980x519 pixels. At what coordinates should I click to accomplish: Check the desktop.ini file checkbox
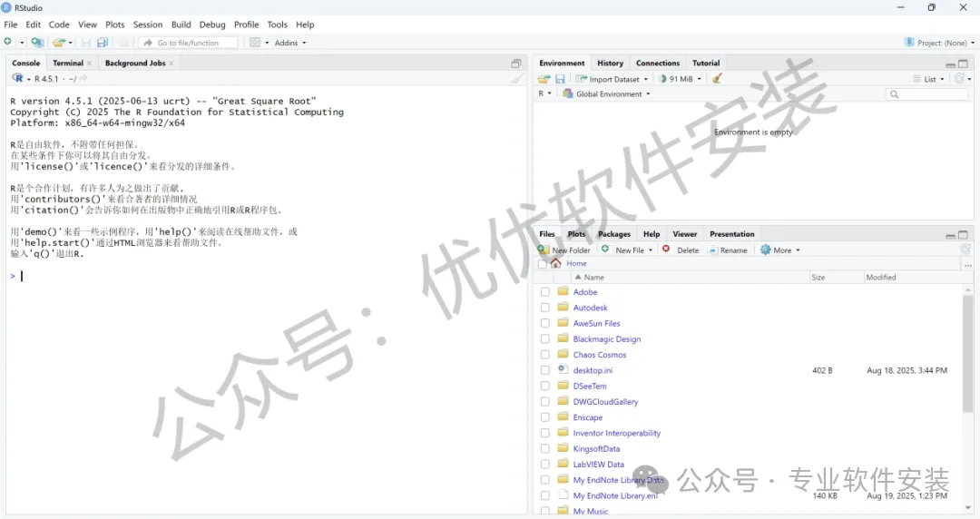click(x=545, y=370)
